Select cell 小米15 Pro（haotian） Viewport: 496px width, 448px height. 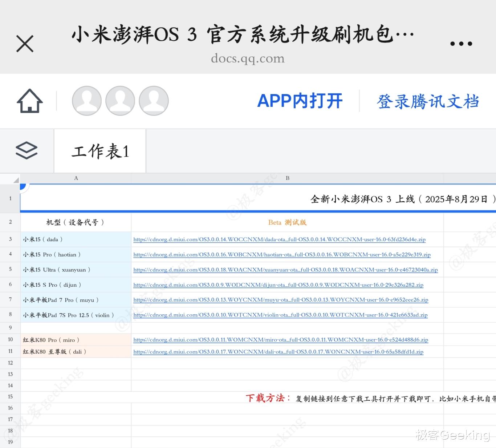tap(76, 255)
